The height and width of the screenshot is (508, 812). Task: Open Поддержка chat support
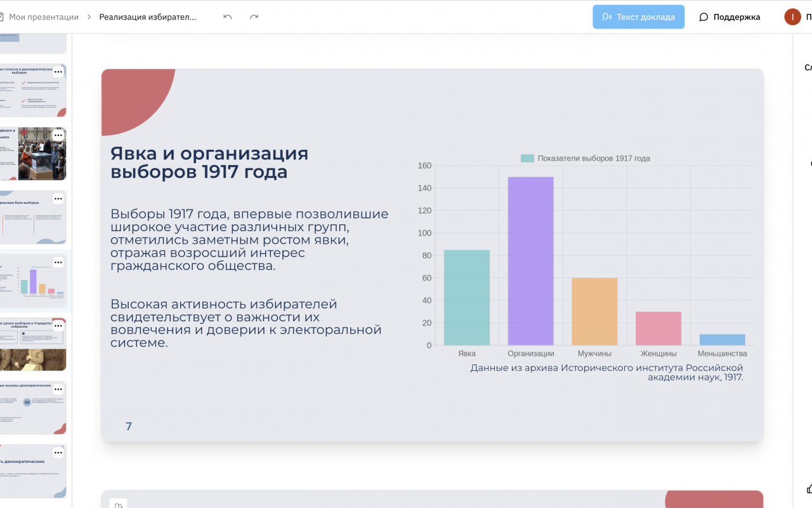(x=730, y=17)
